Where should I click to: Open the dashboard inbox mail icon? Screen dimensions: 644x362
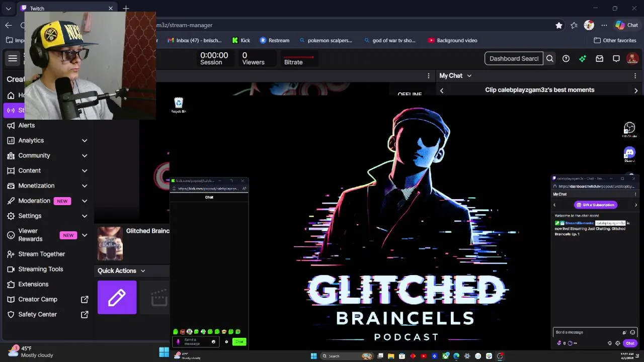click(x=599, y=58)
